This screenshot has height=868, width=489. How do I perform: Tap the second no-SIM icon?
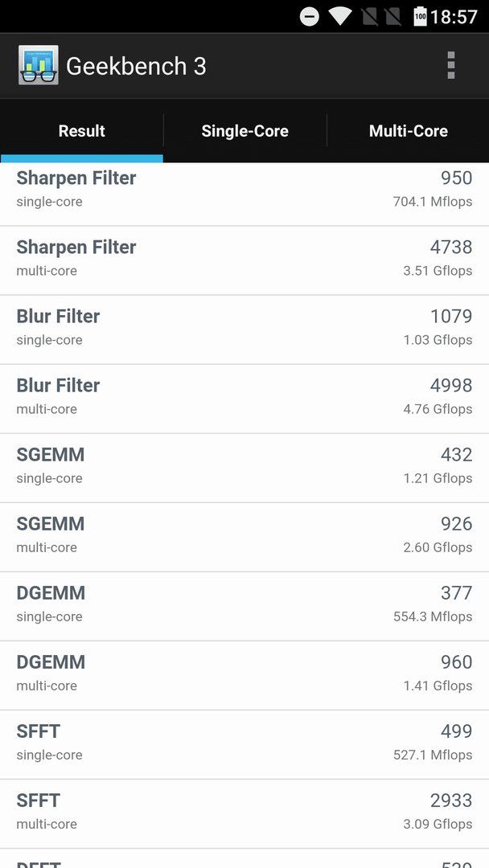[392, 17]
